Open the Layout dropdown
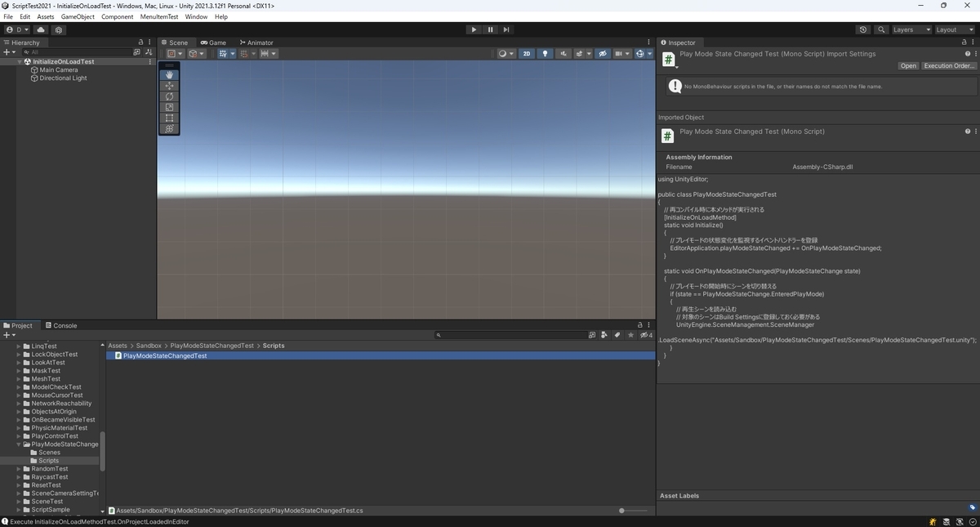This screenshot has width=980, height=527. tap(954, 29)
